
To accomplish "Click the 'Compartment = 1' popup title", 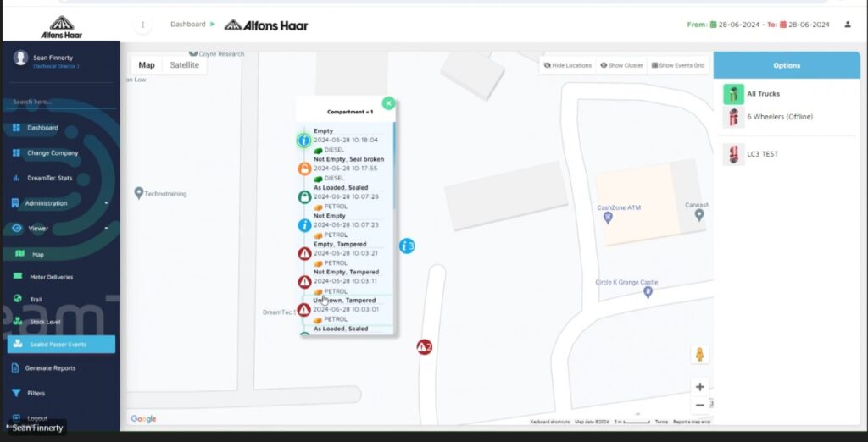I will tap(350, 112).
